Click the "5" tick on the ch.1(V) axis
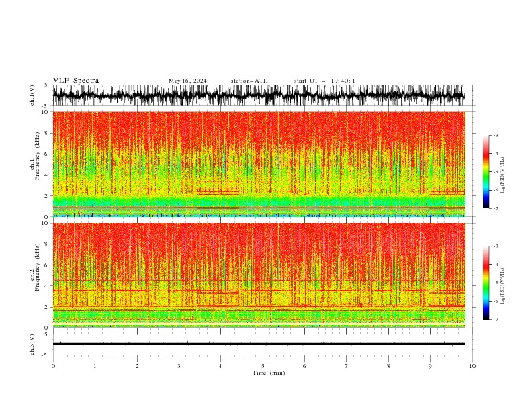This screenshot has width=532, height=411. [46, 85]
